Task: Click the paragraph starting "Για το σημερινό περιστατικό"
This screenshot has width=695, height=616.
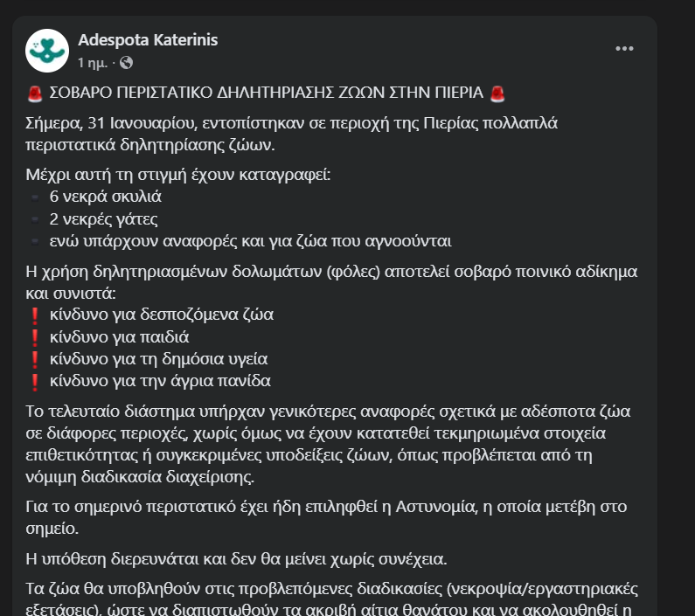Action: pyautogui.click(x=326, y=517)
